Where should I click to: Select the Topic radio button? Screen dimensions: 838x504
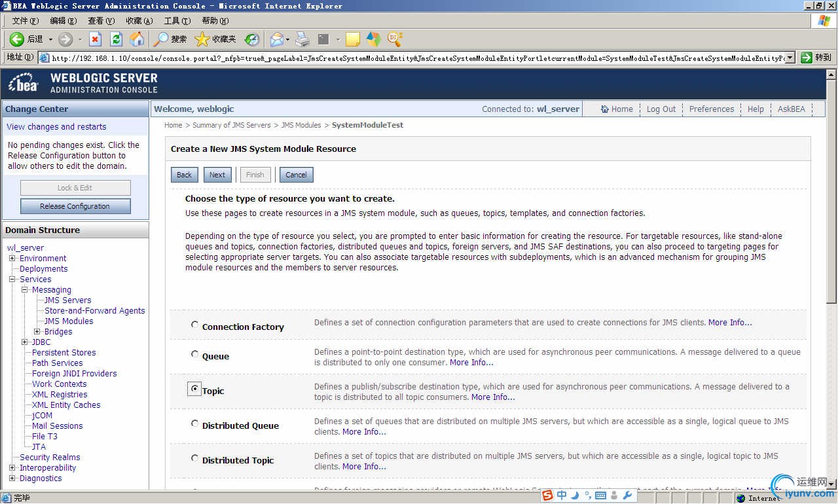194,389
